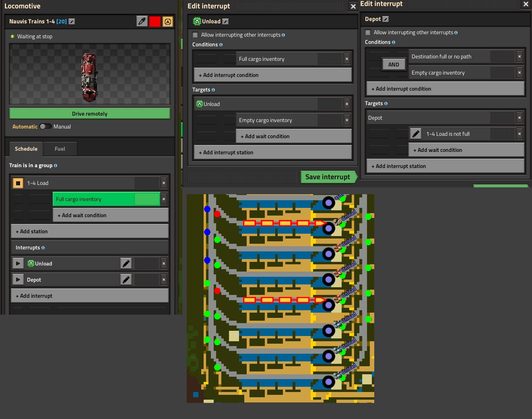
Task: Edit the 1-4 Load is not full condition
Action: pos(416,134)
